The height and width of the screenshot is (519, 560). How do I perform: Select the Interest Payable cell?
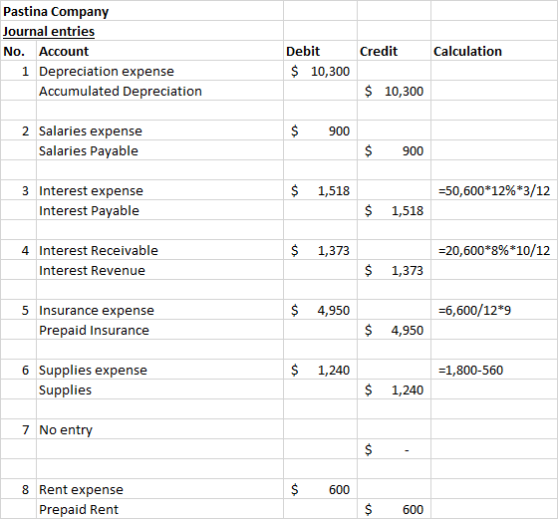point(160,210)
